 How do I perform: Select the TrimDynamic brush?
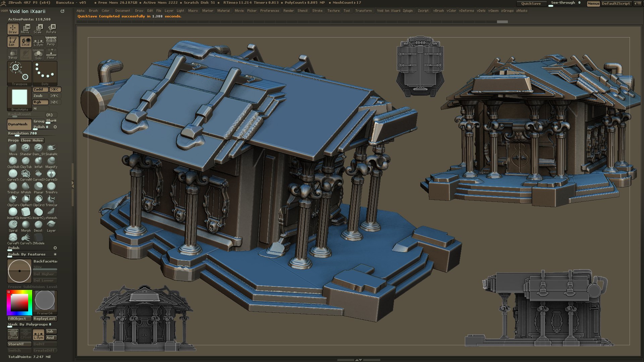pos(13,187)
